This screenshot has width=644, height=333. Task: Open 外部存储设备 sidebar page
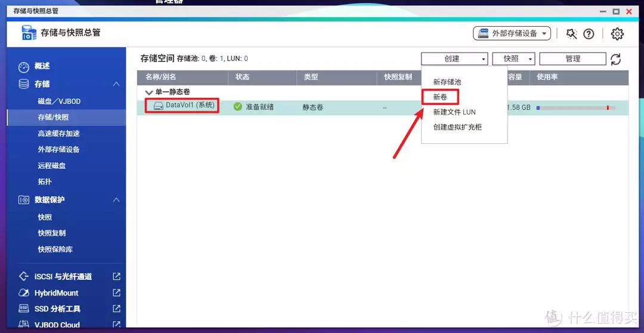click(x=58, y=149)
